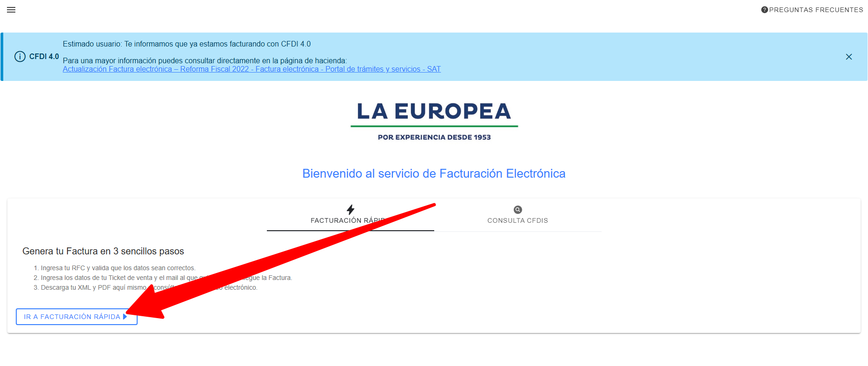Click step 3 about downloading XML and PDF
868x366 pixels.
tap(93, 288)
